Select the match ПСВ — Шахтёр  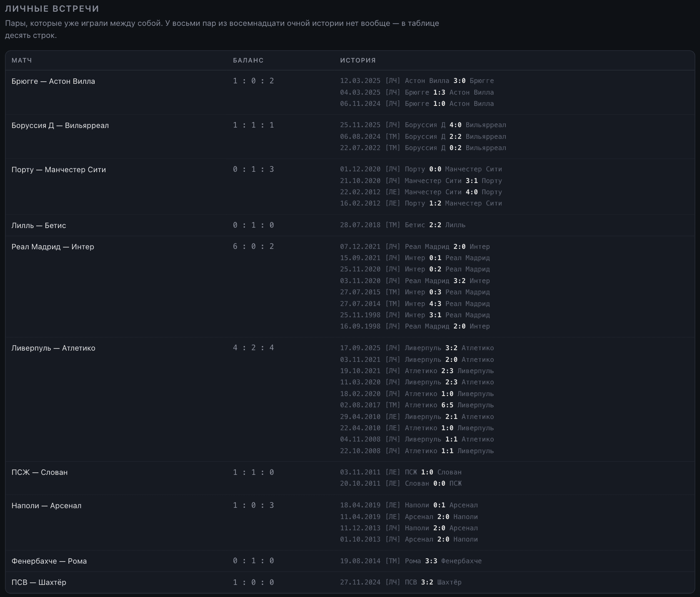pyautogui.click(x=39, y=582)
